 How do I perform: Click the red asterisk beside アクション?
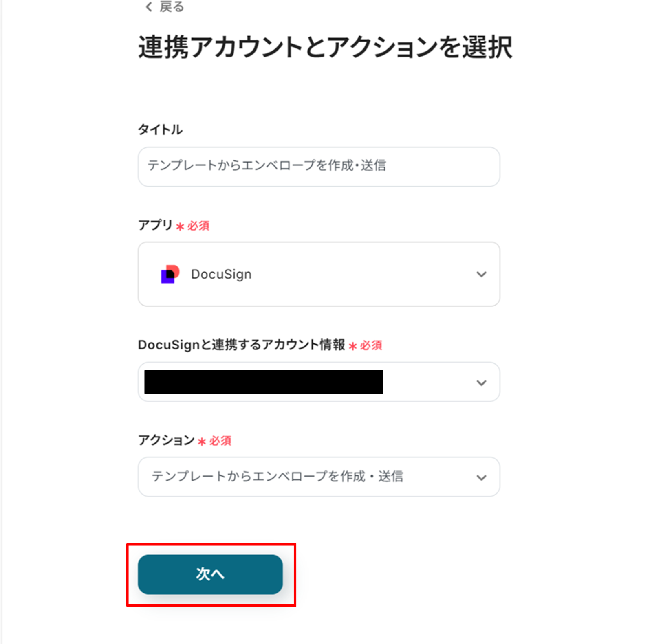point(202,441)
